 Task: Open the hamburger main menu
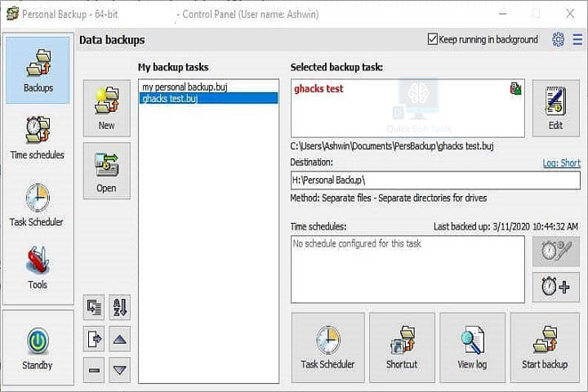coord(577,39)
